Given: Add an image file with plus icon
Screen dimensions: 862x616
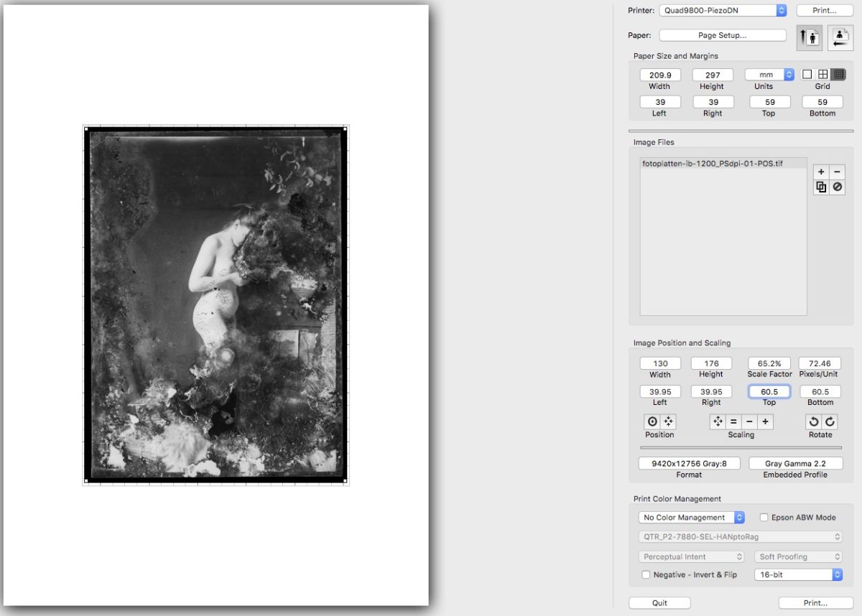Looking at the screenshot, I should pos(821,172).
